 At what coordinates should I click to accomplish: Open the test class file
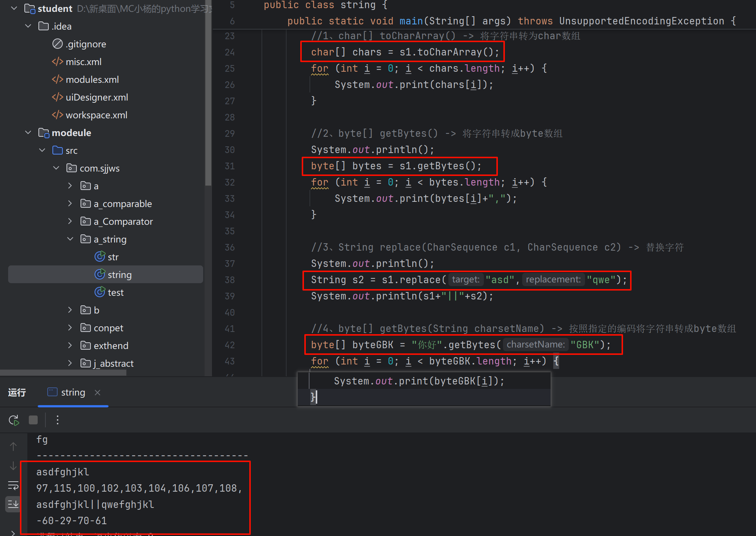[x=115, y=292]
